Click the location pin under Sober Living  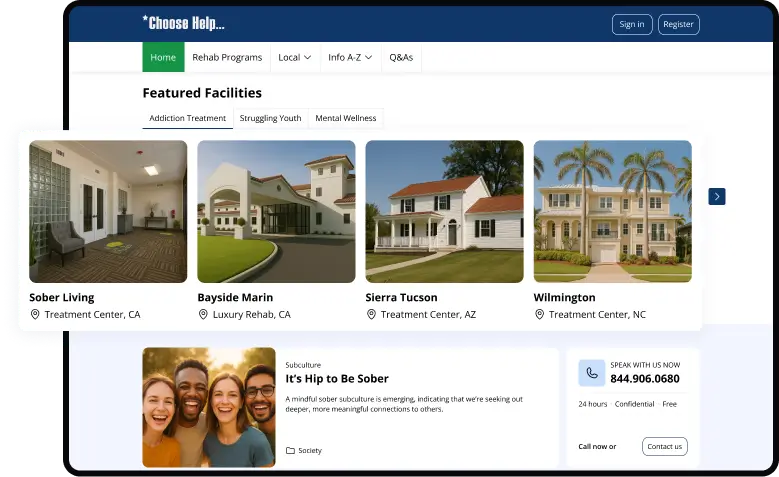click(x=35, y=314)
